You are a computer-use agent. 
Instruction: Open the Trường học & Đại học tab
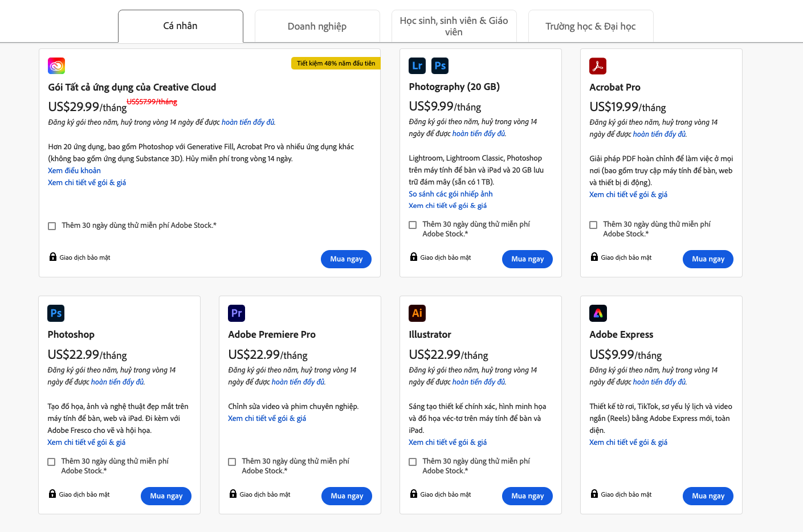click(591, 26)
